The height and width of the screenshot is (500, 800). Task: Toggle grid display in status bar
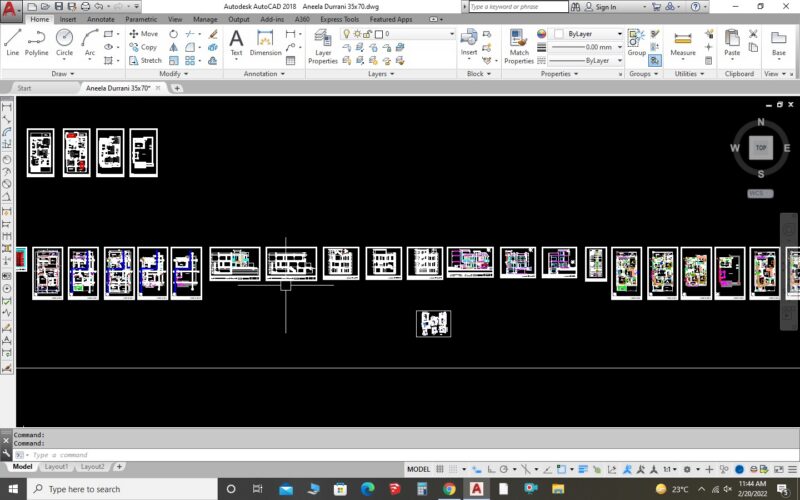click(440, 469)
